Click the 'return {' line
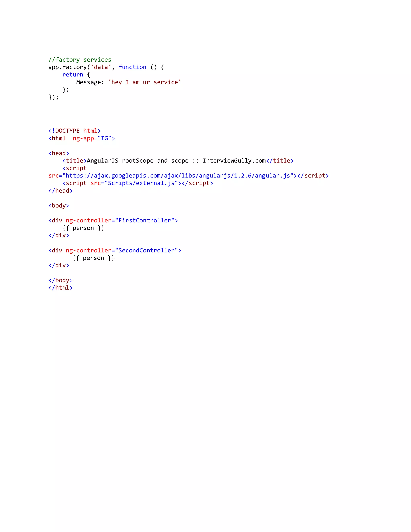The height and width of the screenshot is (532, 411). (x=76, y=75)
